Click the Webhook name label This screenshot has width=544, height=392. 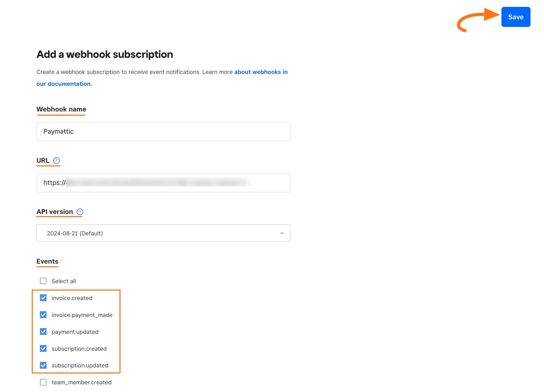point(61,109)
